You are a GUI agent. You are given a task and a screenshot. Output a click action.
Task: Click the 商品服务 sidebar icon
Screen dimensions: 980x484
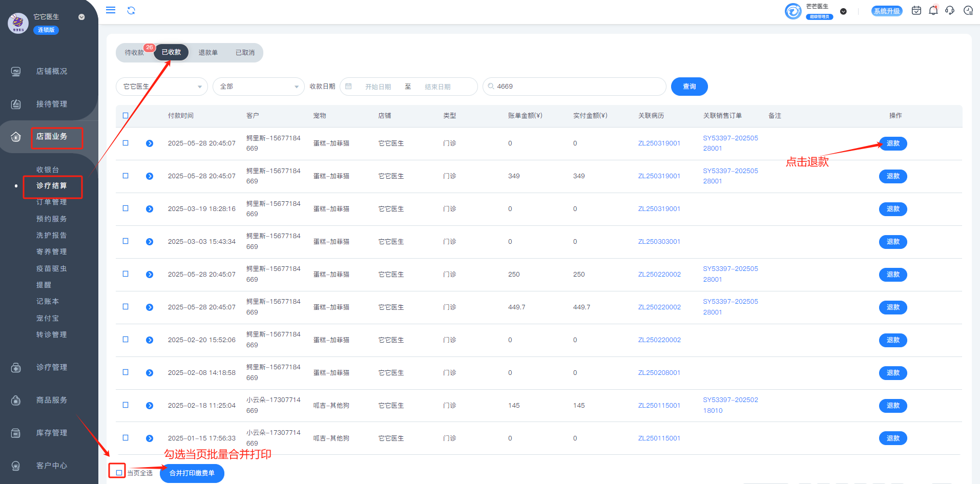[16, 401]
